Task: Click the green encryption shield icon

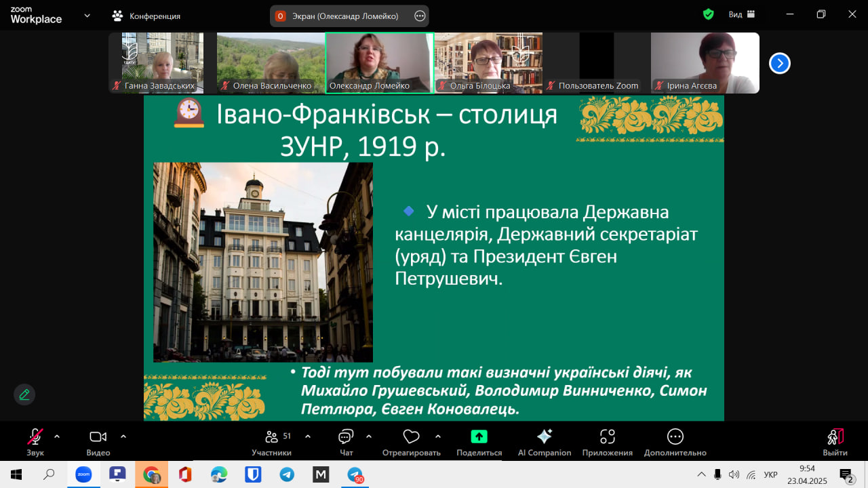Action: (709, 14)
